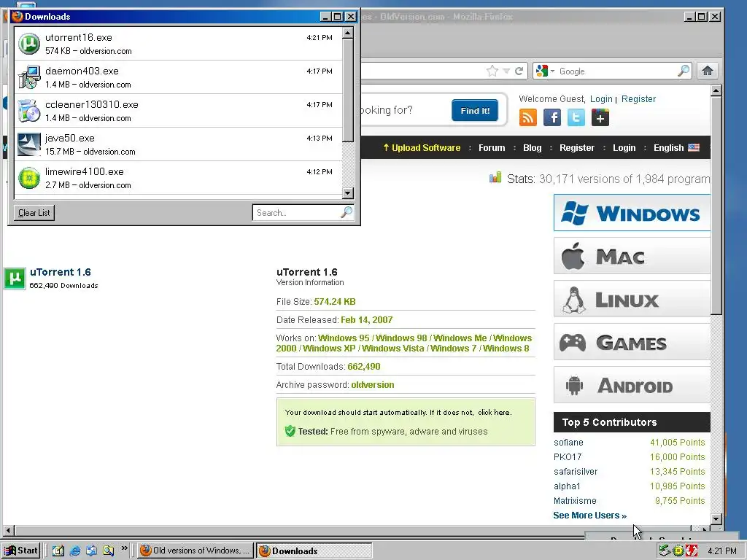This screenshot has height=560, width=747.
Task: Open the Firefox home page icon
Action: [708, 71]
